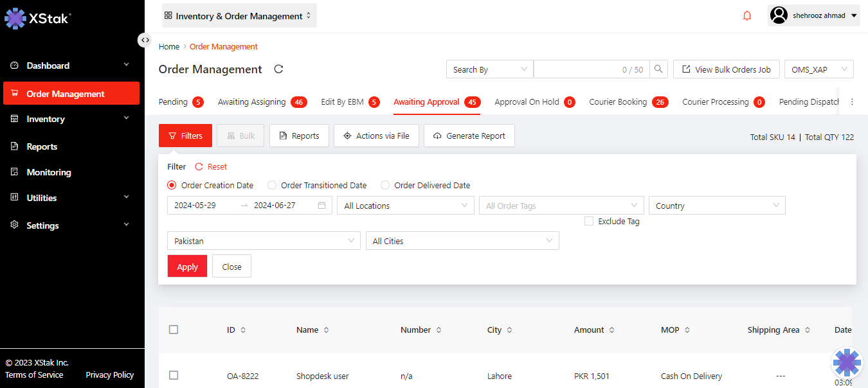Open the calendar icon in date range
This screenshot has width=868, height=388.
[x=321, y=206]
